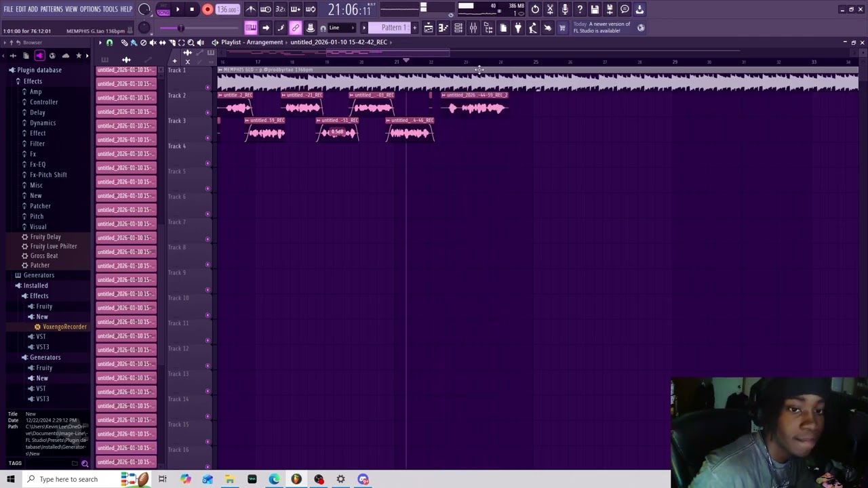This screenshot has width=868, height=488.
Task: Click the record button in transport
Action: [208, 9]
